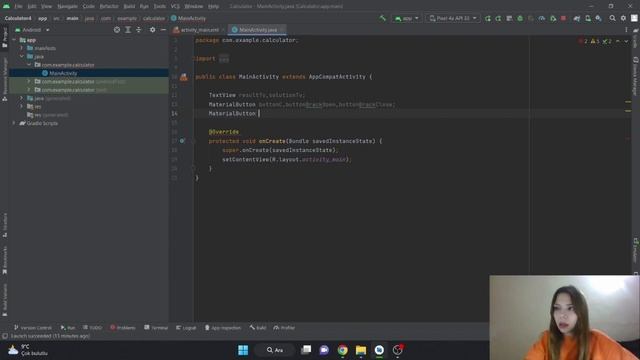Viewport: 640px width, 360px height.
Task: Open the editor tabs more-options icon
Action: [x=626, y=30]
